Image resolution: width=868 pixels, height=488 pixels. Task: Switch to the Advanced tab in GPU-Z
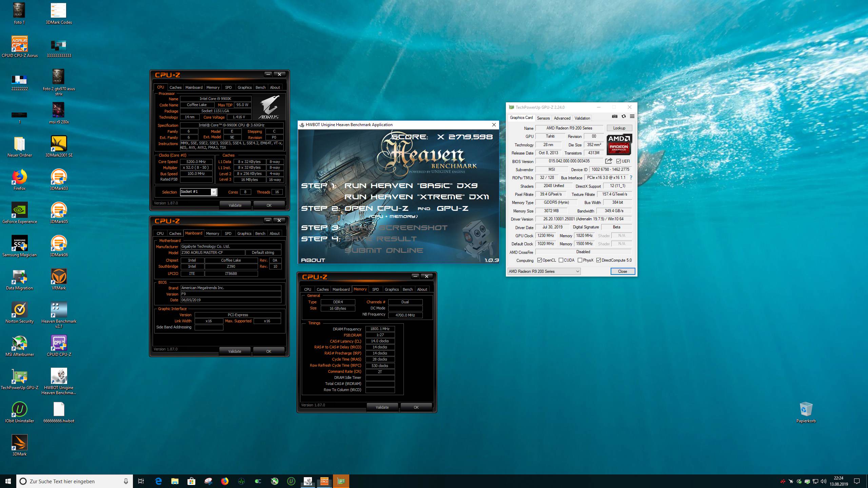pos(562,118)
